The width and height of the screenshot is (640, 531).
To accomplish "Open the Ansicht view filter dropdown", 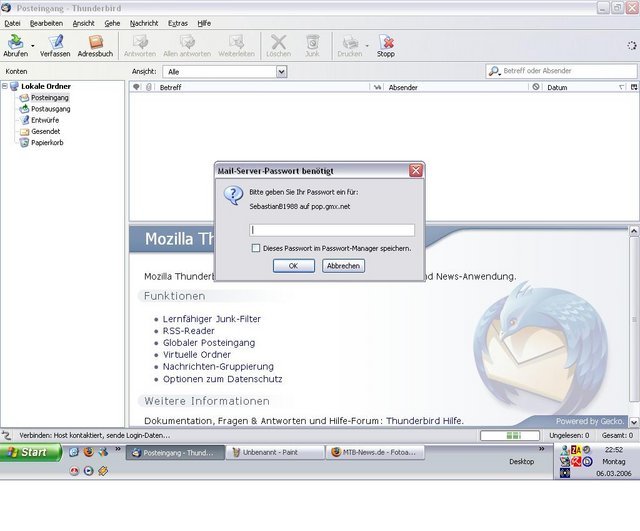I will click(x=225, y=72).
